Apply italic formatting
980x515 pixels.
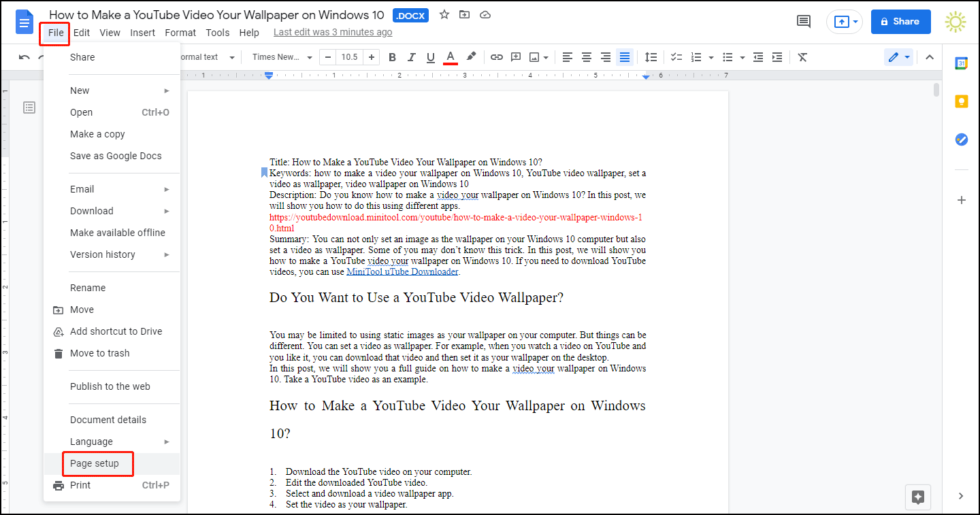pyautogui.click(x=411, y=57)
